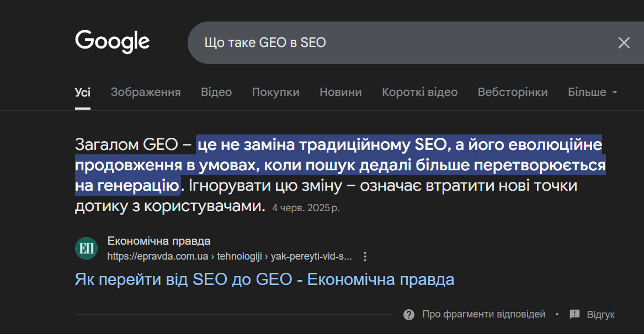
Task: Click the highlighted snippet text about SEO
Action: point(340,165)
